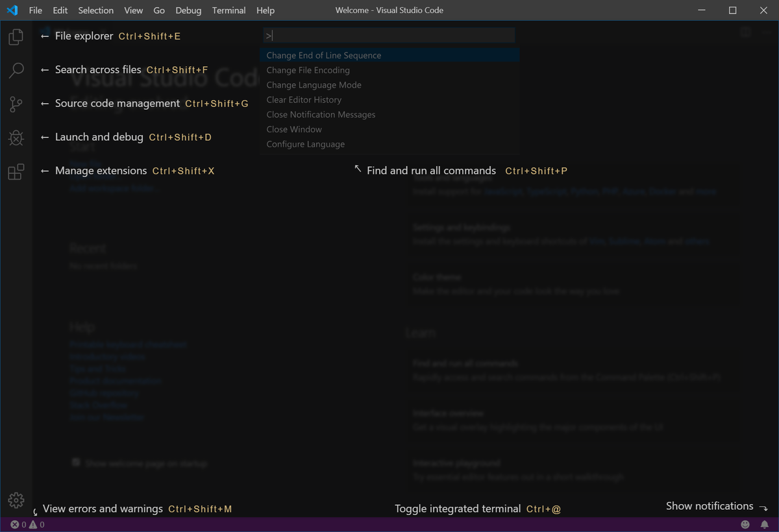Image resolution: width=779 pixels, height=532 pixels.
Task: Open the Search activity bar icon
Action: tap(16, 70)
